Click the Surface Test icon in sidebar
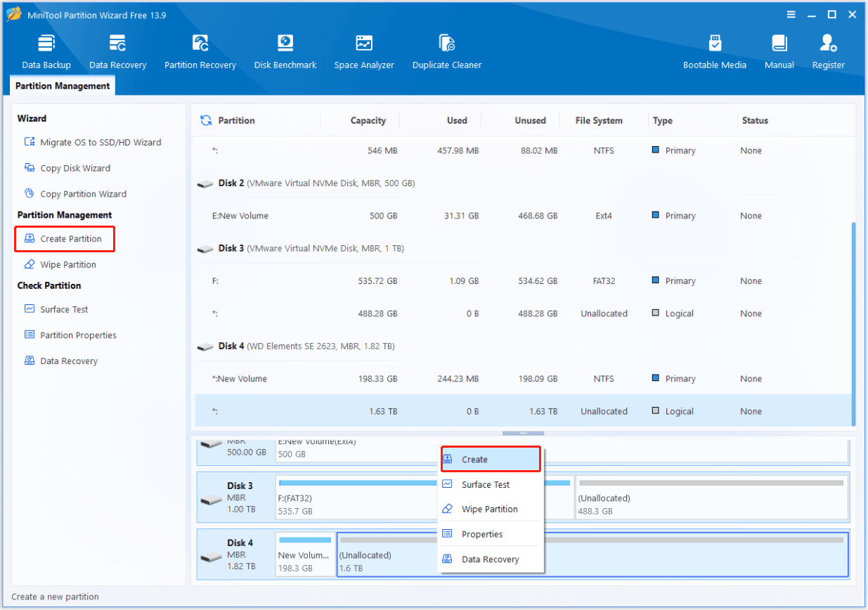The width and height of the screenshot is (868, 610). (30, 309)
